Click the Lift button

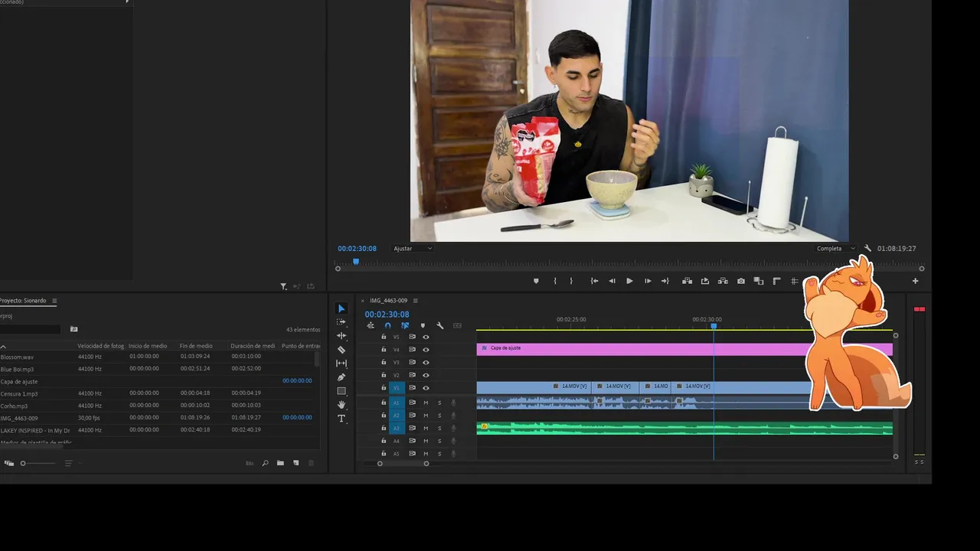pos(687,281)
